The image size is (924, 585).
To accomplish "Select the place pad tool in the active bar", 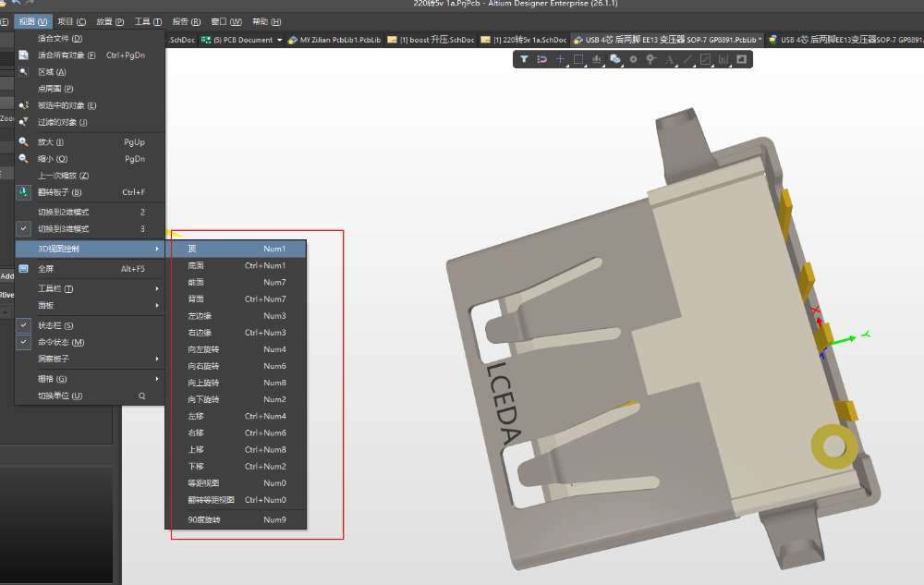I will coord(633,59).
